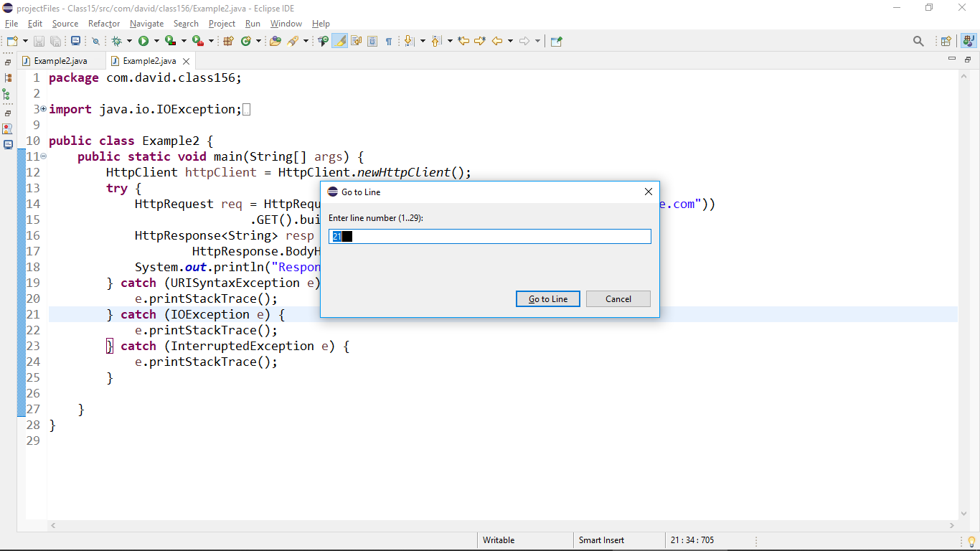Switch to the second Example2.java tab

[x=147, y=61]
